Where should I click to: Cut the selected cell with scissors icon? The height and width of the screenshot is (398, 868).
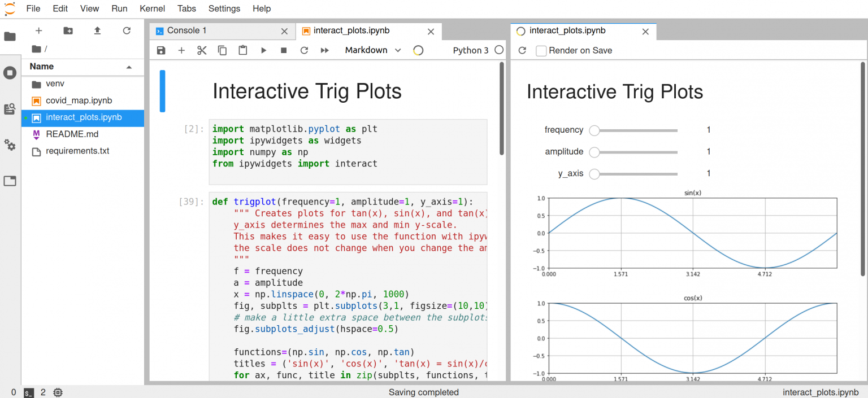pyautogui.click(x=202, y=50)
